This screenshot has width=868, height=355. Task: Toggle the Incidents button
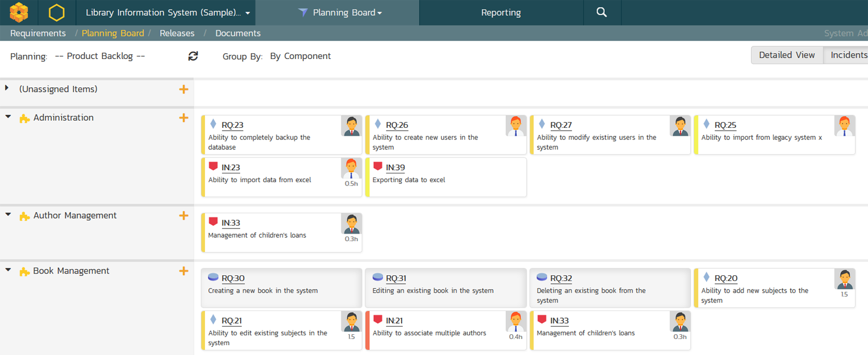point(848,55)
